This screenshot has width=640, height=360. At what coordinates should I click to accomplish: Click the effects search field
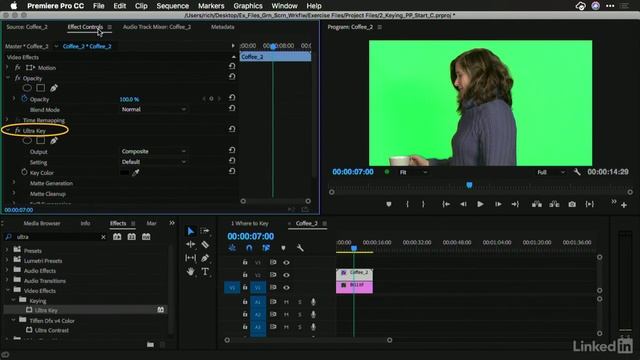click(x=57, y=237)
